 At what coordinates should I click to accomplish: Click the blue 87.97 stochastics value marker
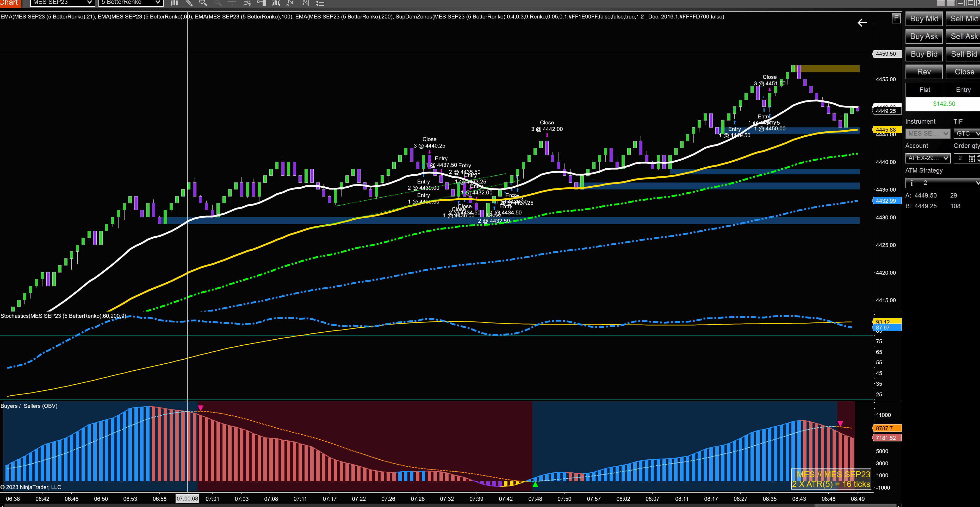click(x=887, y=328)
